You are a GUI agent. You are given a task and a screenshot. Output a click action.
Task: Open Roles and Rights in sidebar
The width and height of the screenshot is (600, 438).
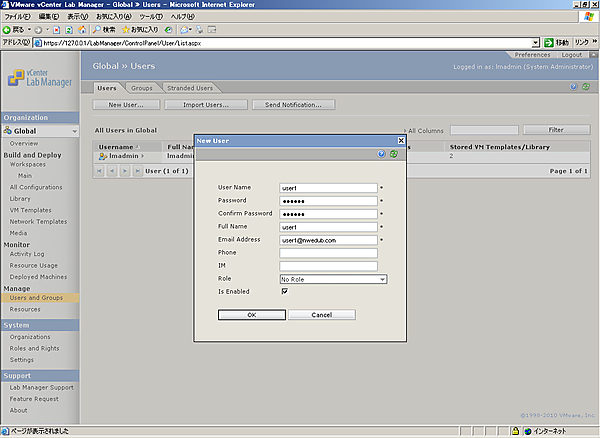click(36, 349)
